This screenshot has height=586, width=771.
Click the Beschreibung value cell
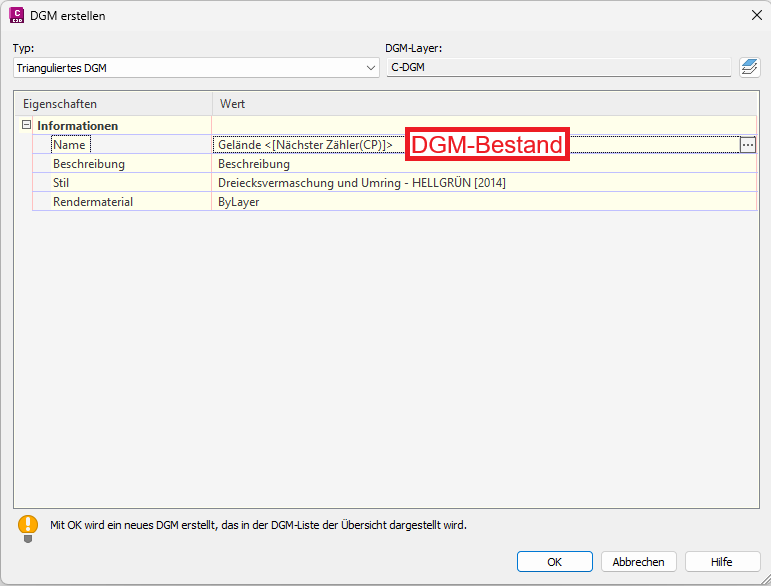coord(484,164)
